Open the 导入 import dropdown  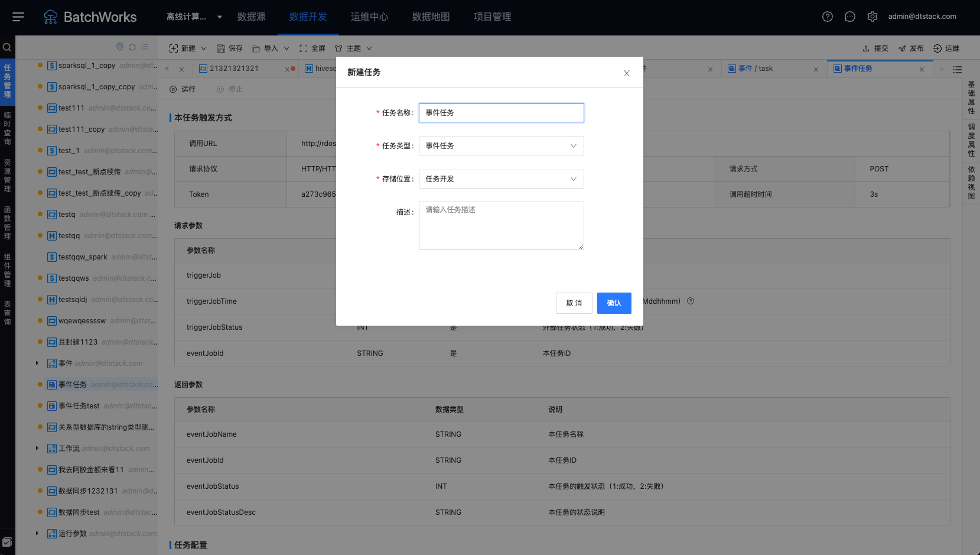(271, 48)
